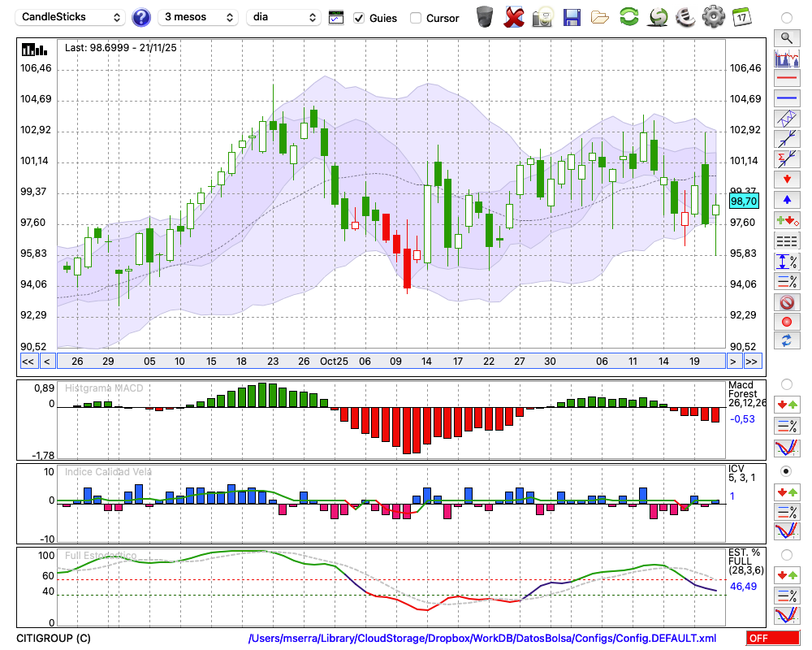Click the Macd value -0,53
The width and height of the screenshot is (812, 650).
(743, 418)
